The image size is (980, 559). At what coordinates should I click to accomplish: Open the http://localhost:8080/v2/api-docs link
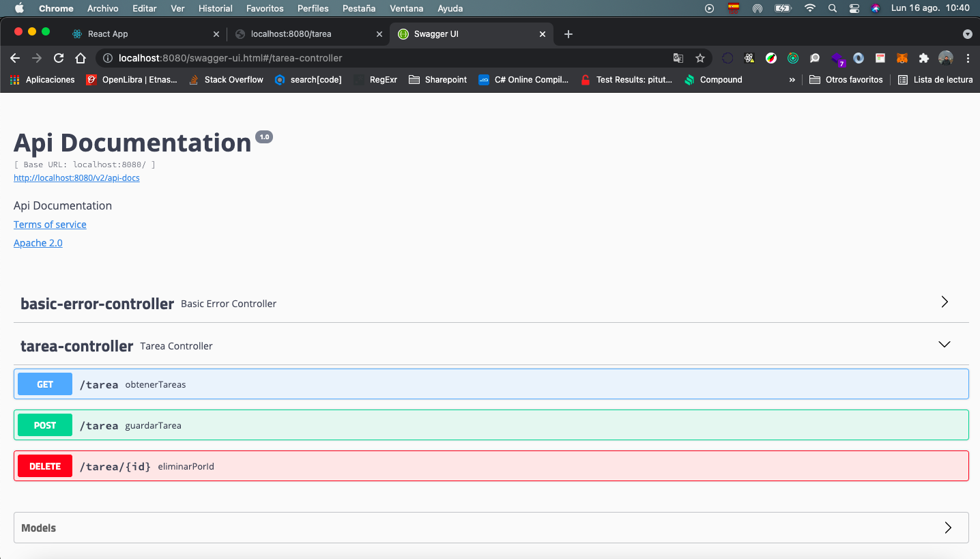point(76,177)
